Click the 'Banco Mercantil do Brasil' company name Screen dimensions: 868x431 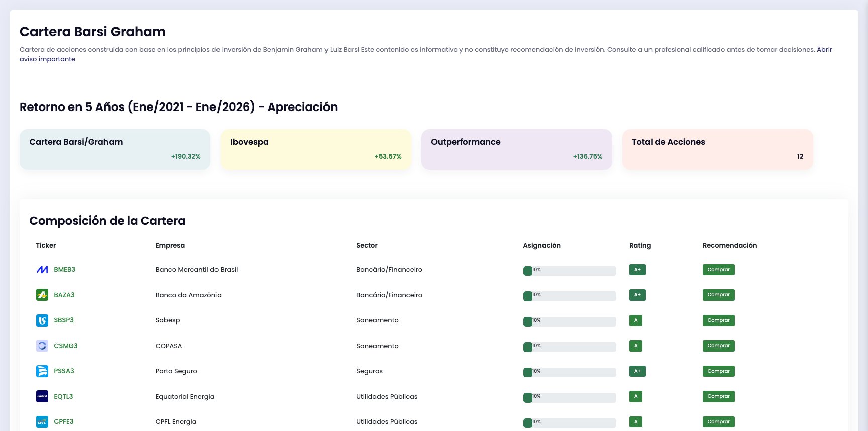coord(196,270)
